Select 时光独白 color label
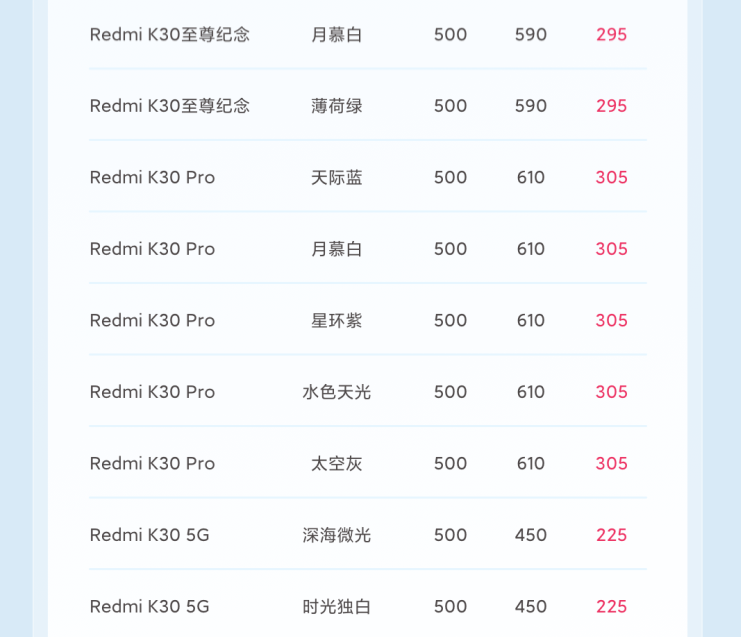Image resolution: width=741 pixels, height=637 pixels. click(x=337, y=607)
